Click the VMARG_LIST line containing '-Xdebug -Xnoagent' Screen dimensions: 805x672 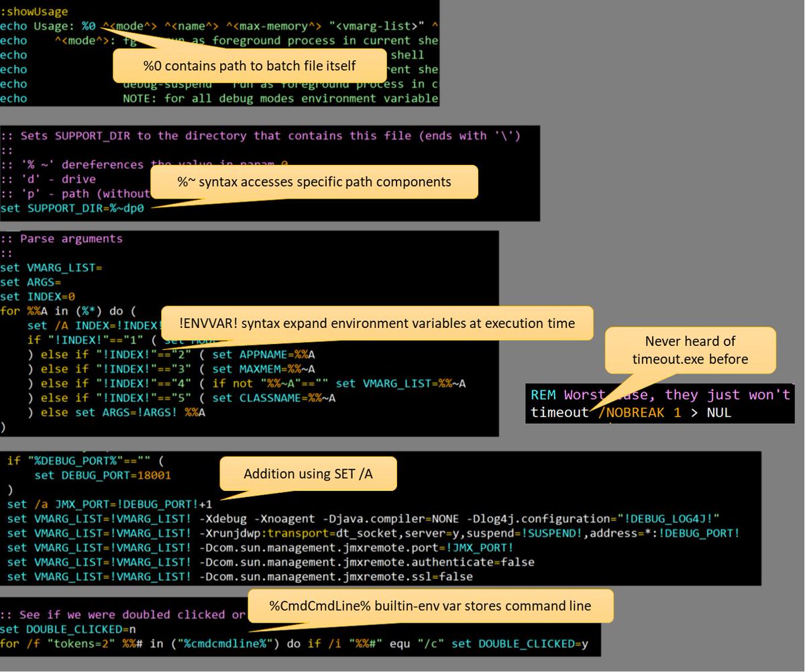(x=363, y=518)
